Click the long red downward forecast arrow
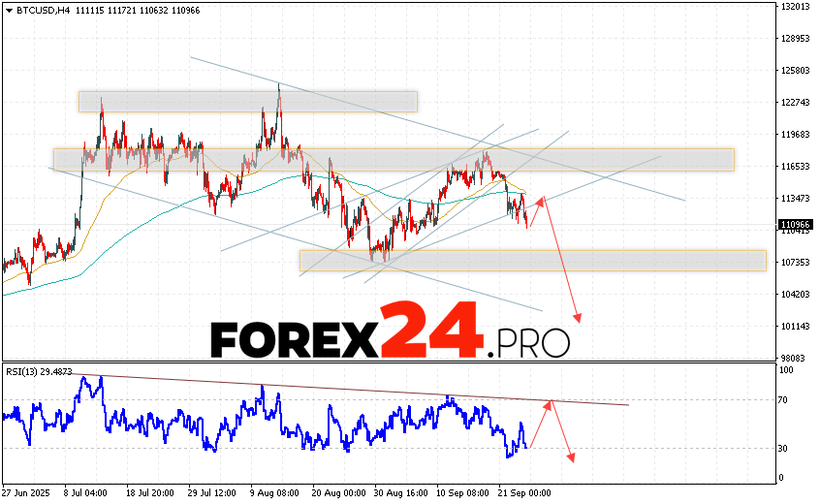The width and height of the screenshot is (820, 504). pos(563,262)
